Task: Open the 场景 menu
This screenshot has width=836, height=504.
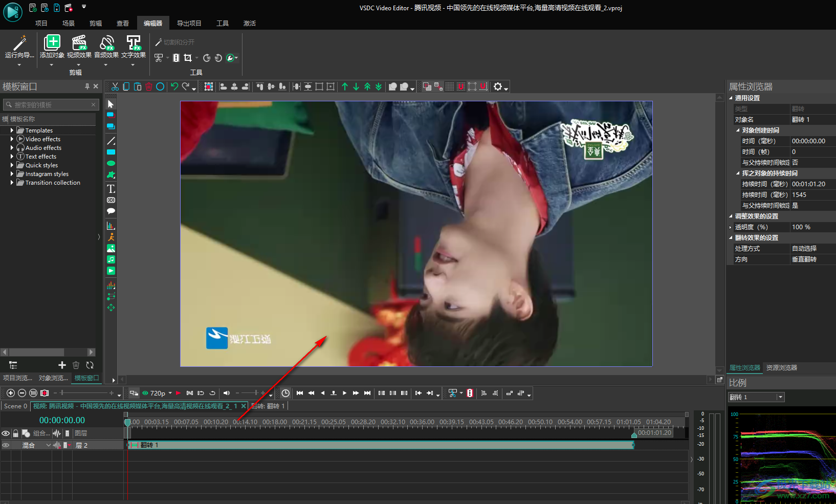Action: tap(69, 24)
